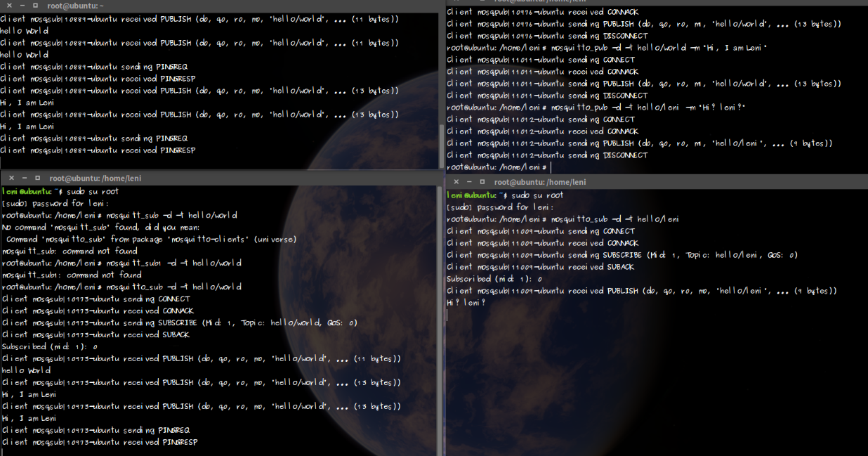The image size is (868, 456).
Task: Click the title bar of the mosquitt_sub error terminal
Action: coord(222,178)
